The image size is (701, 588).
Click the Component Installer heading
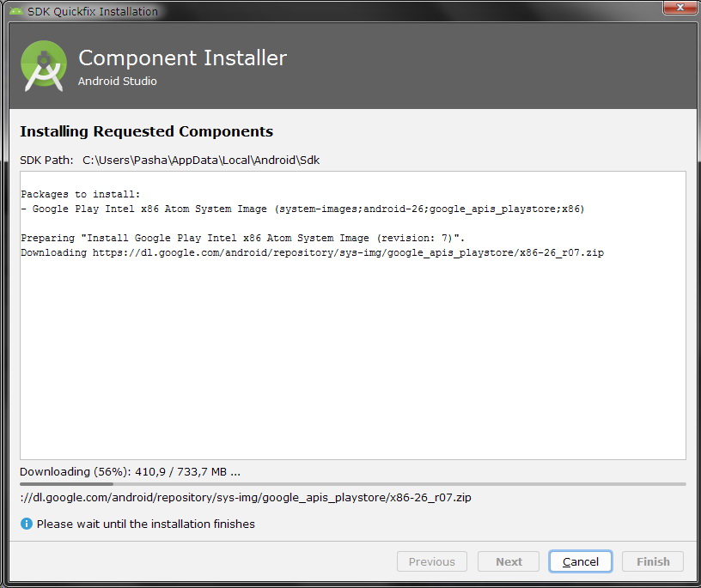coord(182,58)
